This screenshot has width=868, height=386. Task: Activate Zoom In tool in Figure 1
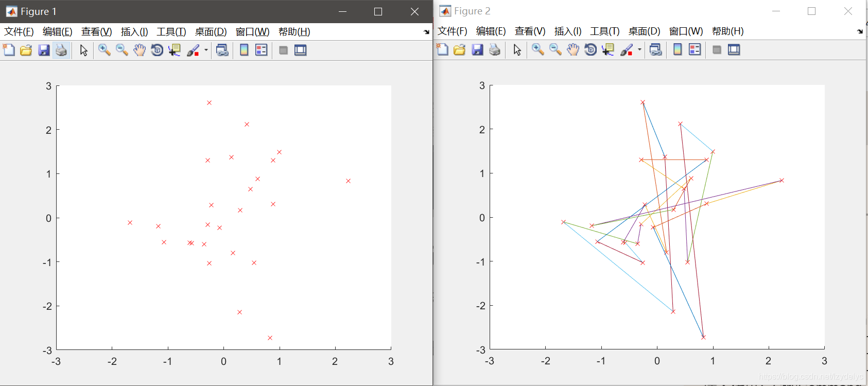click(105, 50)
